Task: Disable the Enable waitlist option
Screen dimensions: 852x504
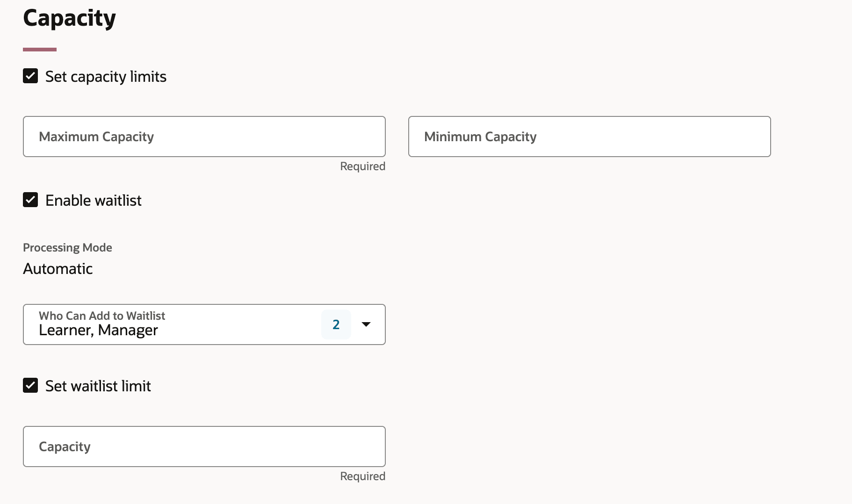Action: [x=30, y=200]
